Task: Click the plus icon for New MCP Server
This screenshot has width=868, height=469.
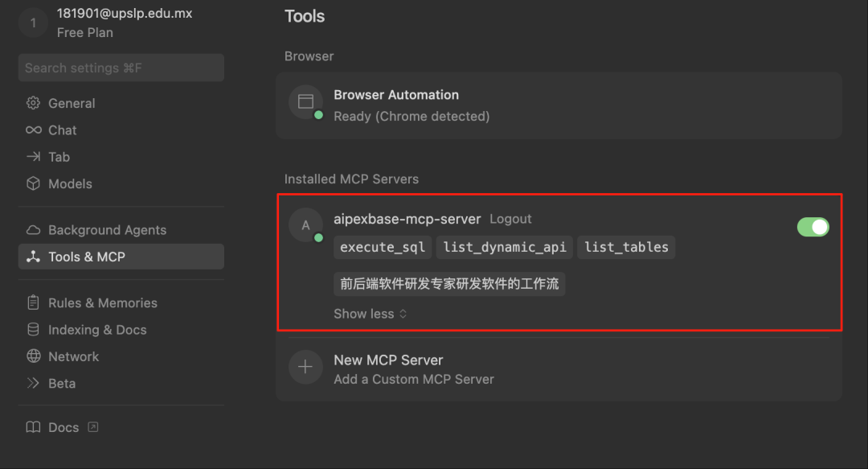Action: [305, 367]
